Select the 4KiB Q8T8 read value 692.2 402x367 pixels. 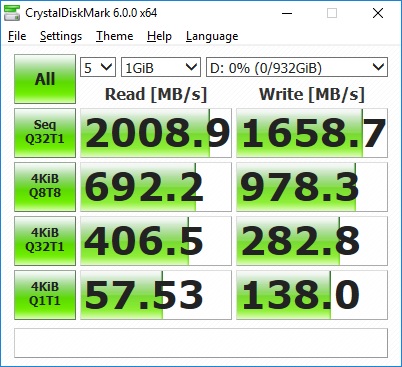156,187
